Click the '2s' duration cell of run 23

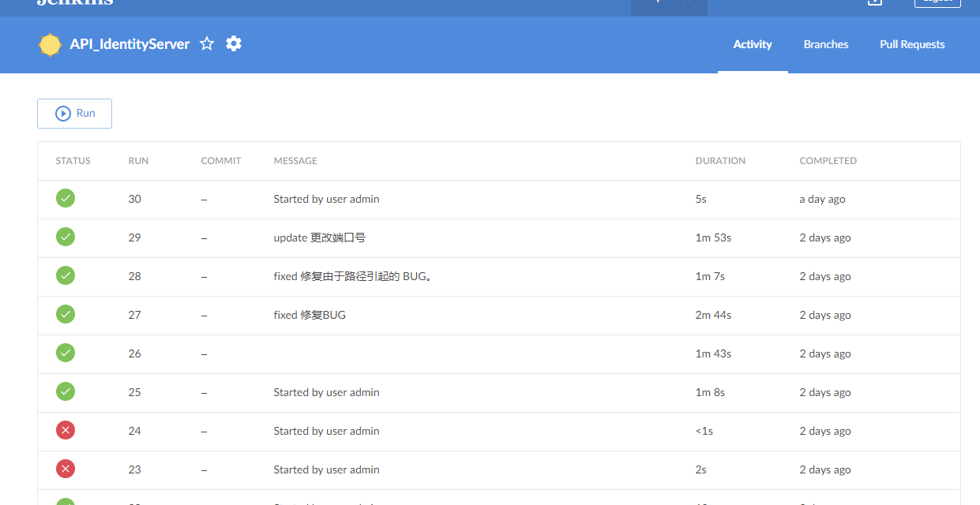(x=700, y=470)
